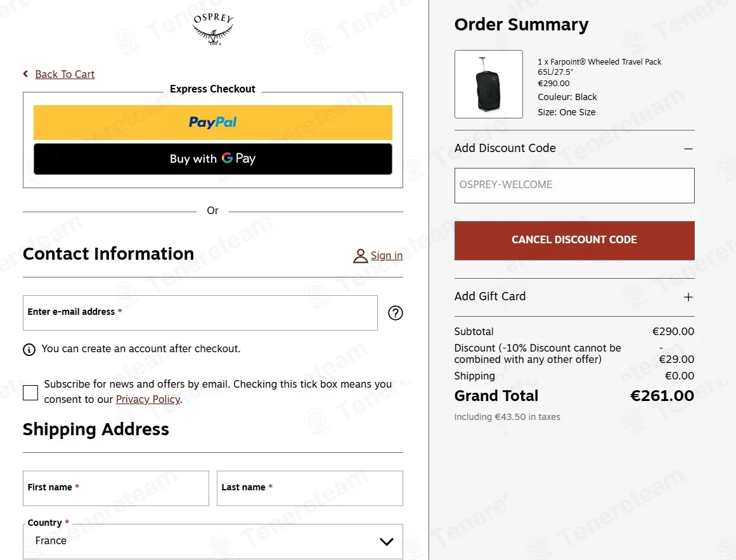Click the discount code field OSPREY-WELCOME
The image size is (736, 560).
pos(574,185)
